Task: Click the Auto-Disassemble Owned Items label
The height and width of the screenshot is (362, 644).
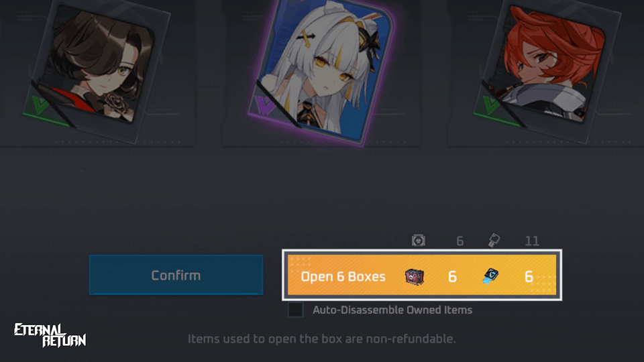Action: coord(392,310)
